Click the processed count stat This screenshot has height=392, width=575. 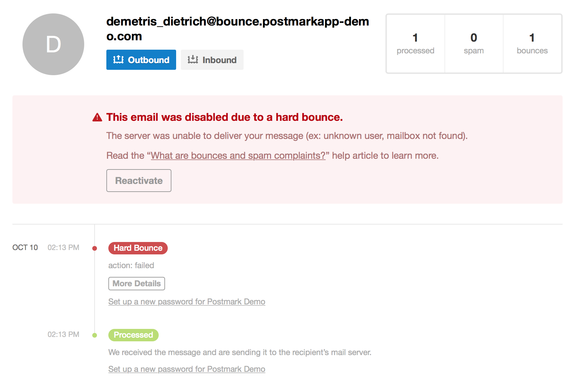(x=415, y=44)
